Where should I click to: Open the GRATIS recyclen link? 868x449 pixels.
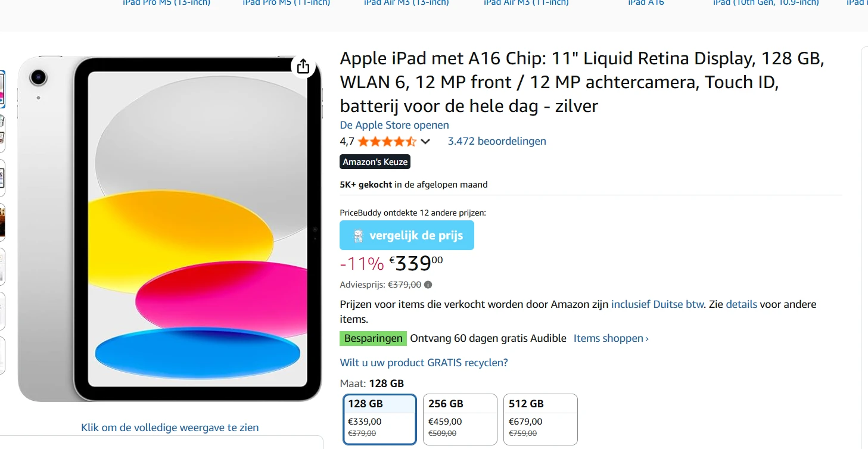(x=424, y=362)
